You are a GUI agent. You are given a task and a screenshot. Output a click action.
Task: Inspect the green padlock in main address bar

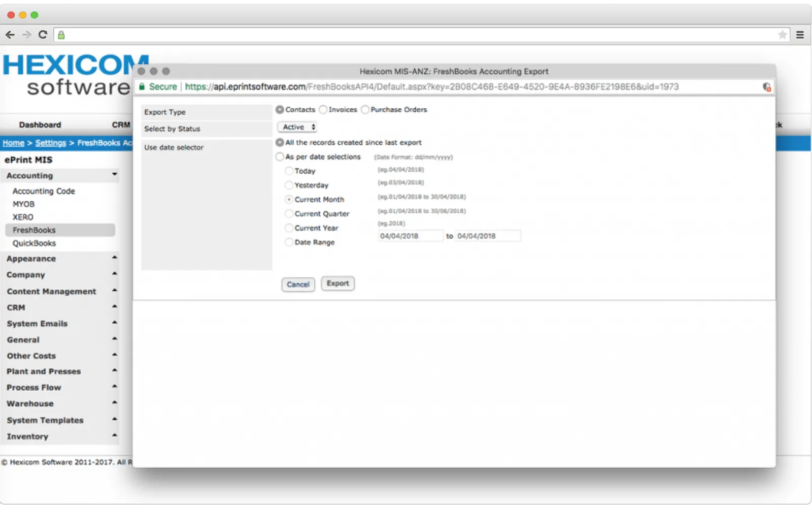pyautogui.click(x=61, y=35)
